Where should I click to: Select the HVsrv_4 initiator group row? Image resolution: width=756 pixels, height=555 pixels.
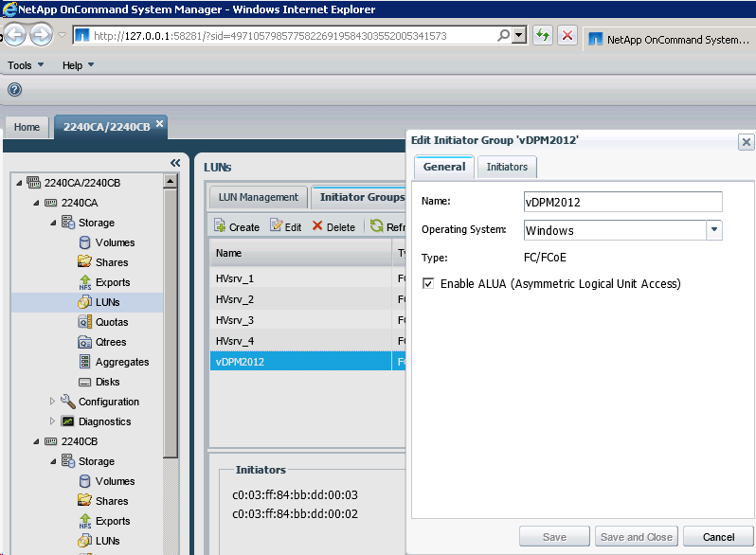308,340
